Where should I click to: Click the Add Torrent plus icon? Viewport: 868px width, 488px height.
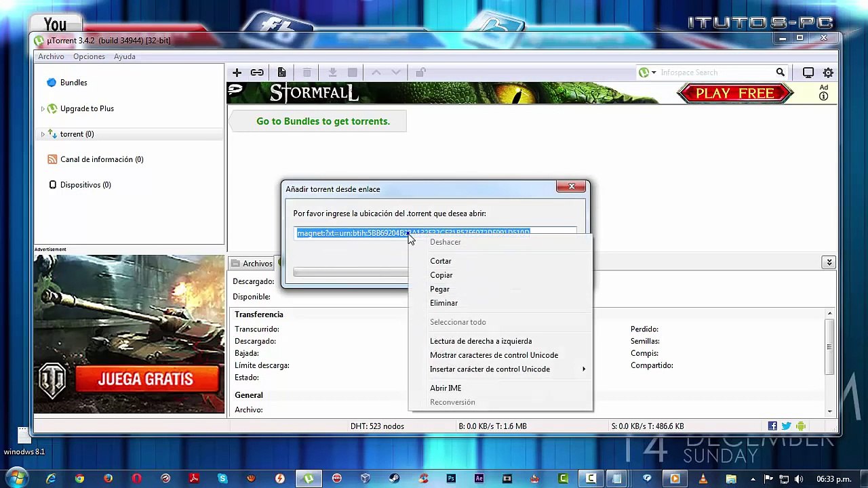click(237, 73)
